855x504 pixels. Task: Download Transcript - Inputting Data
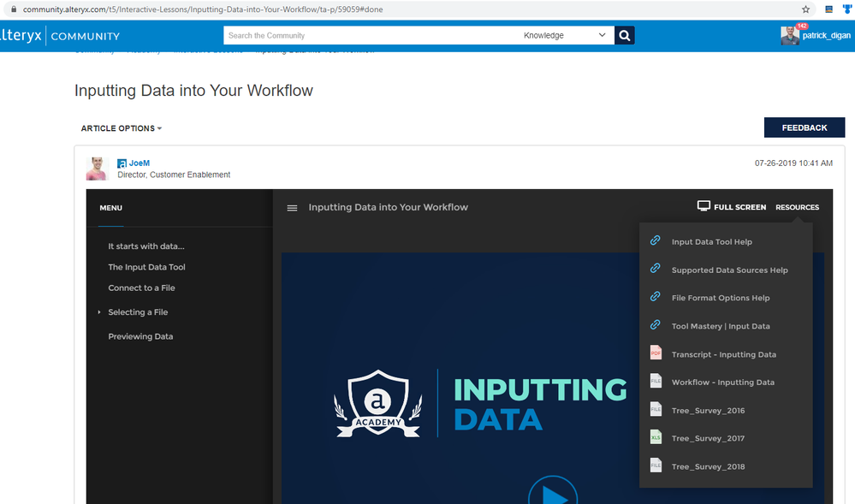pyautogui.click(x=723, y=354)
